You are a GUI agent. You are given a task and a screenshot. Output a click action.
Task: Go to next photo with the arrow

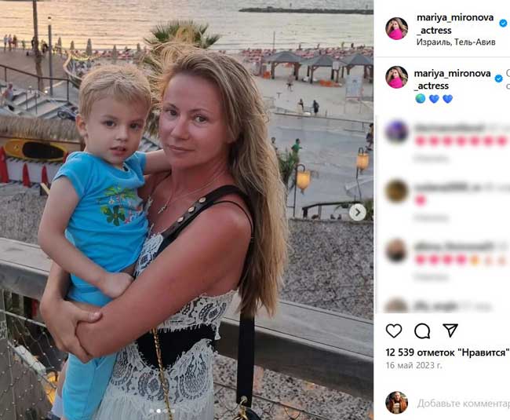click(358, 213)
